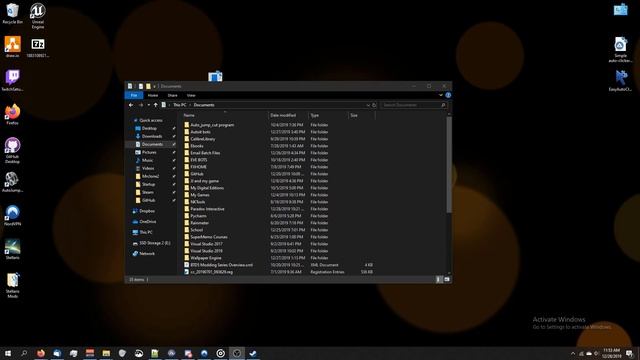Refresh the Documents folder view
The height and width of the screenshot is (360, 640).
(374, 105)
